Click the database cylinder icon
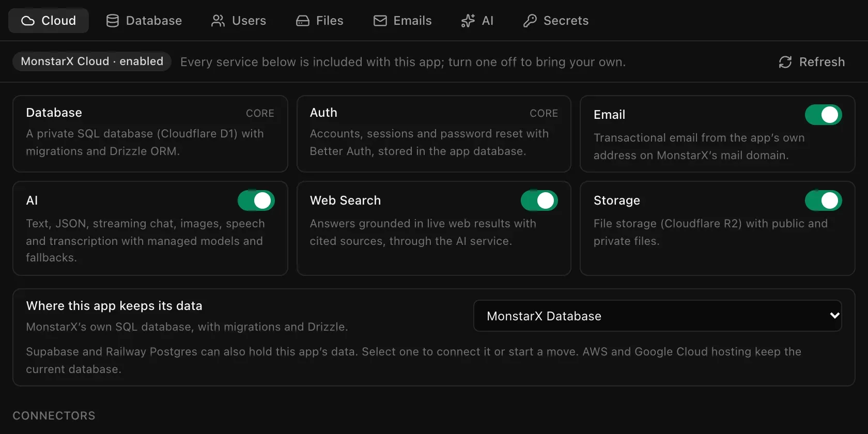868x434 pixels. (x=113, y=21)
